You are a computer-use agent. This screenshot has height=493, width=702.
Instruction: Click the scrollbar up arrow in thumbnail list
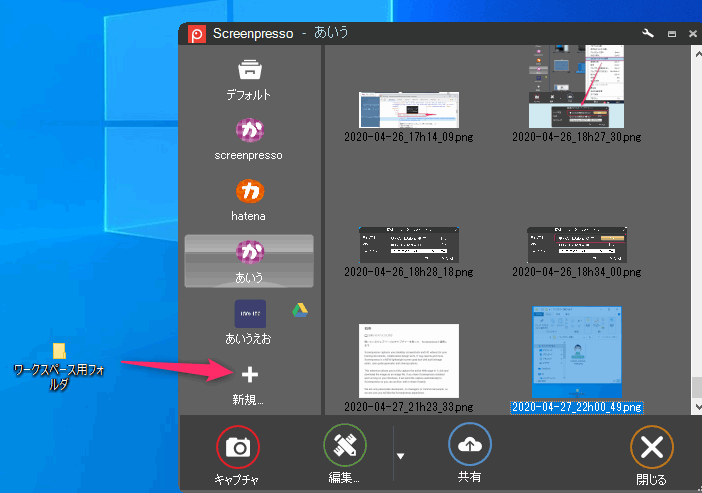(698, 54)
